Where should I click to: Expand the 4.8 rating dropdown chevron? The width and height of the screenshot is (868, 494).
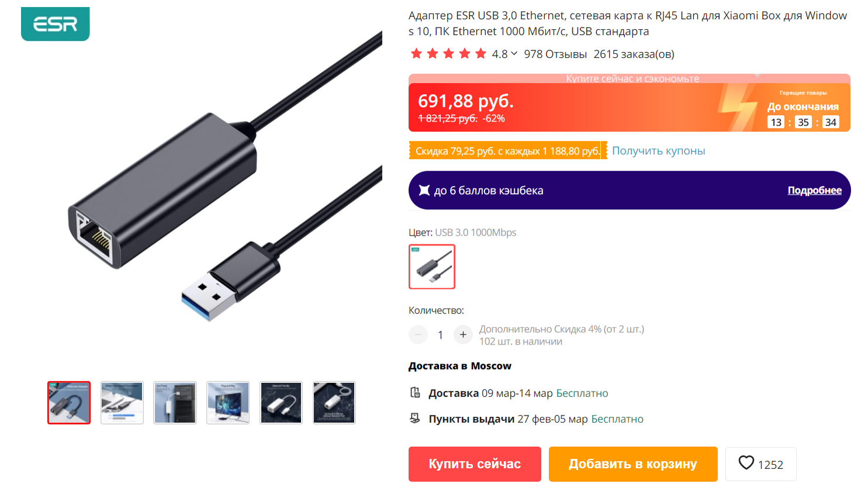514,54
